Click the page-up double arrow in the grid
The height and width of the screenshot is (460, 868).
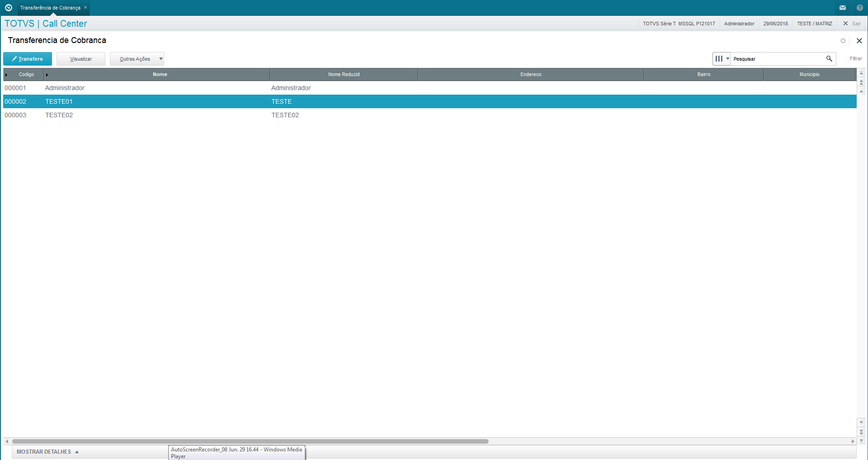tap(861, 82)
